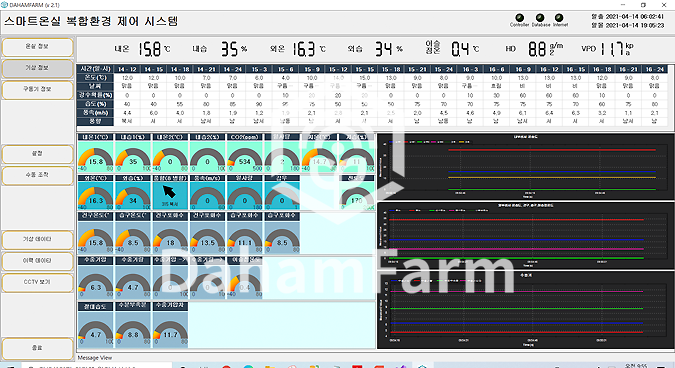Click the Database status indicator light
The image size is (675, 368).
pyautogui.click(x=540, y=18)
